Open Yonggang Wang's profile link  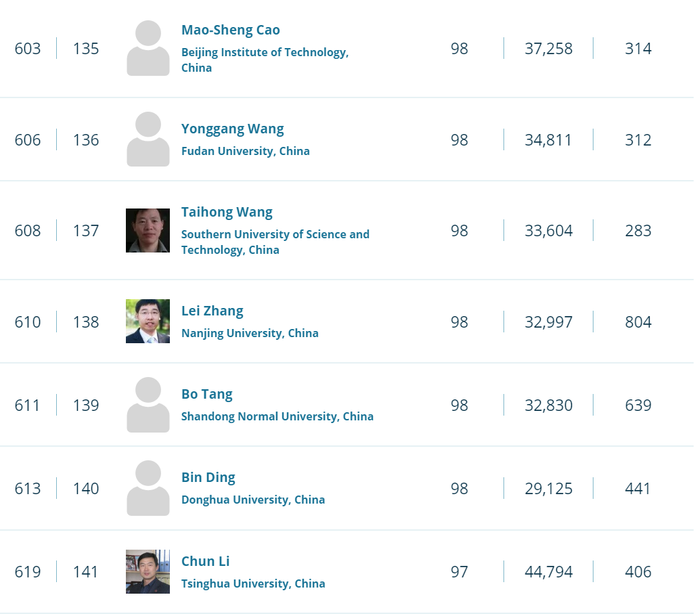pyautogui.click(x=232, y=129)
